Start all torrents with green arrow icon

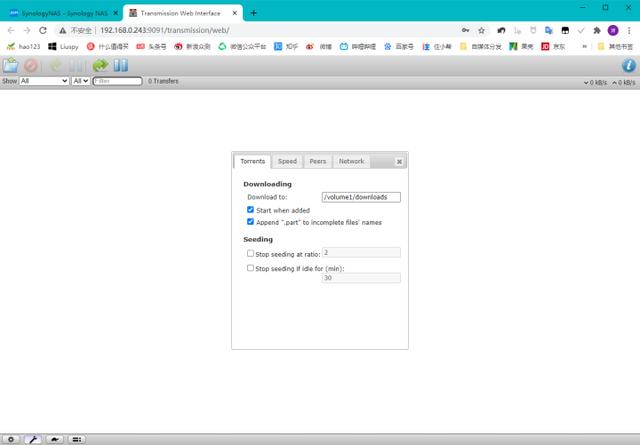[x=100, y=65]
